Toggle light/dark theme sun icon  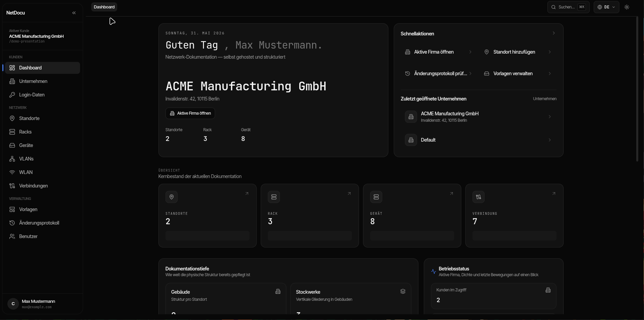click(627, 7)
